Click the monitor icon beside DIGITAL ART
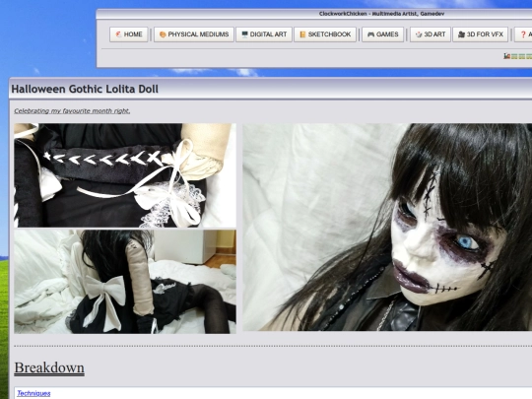 click(x=244, y=34)
